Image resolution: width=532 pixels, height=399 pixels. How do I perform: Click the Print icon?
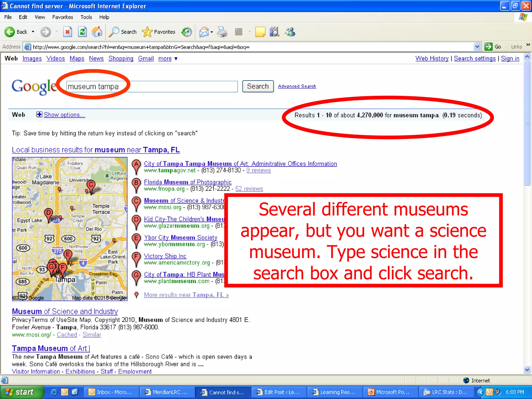click(222, 32)
